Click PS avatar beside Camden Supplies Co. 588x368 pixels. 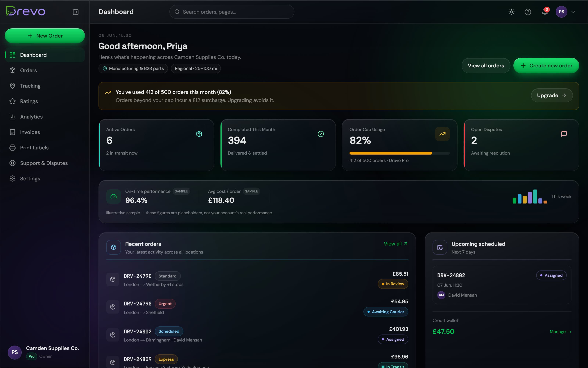tap(15, 352)
